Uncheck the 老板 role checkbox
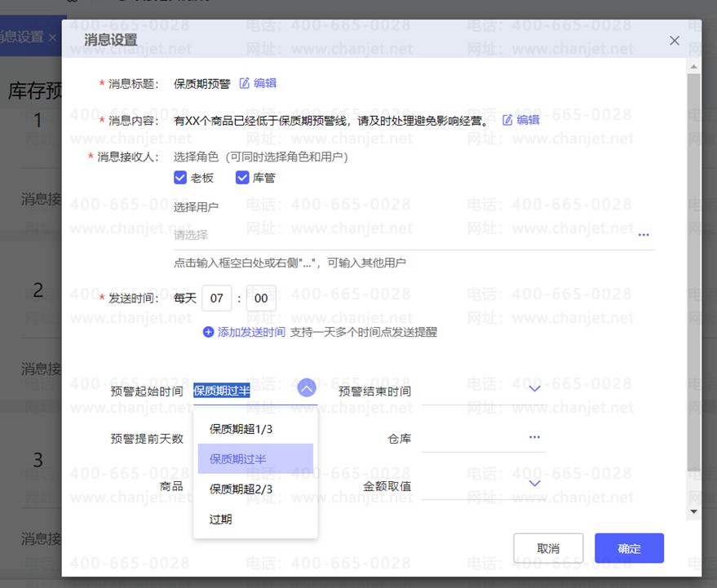 [180, 177]
